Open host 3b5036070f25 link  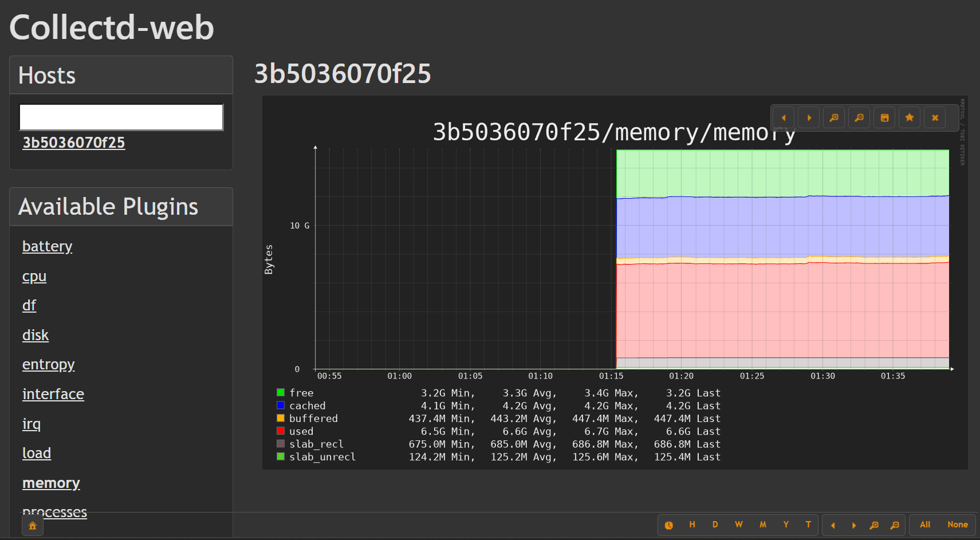(x=74, y=143)
